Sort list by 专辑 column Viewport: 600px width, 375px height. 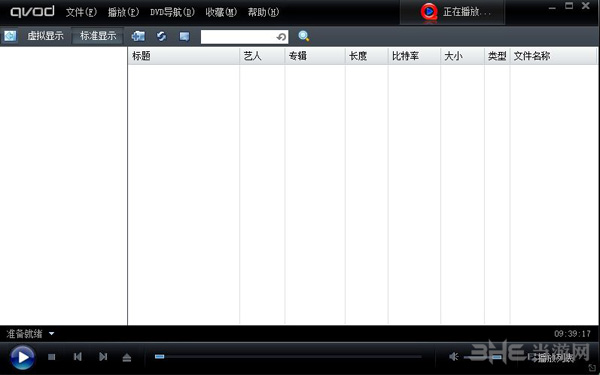315,56
